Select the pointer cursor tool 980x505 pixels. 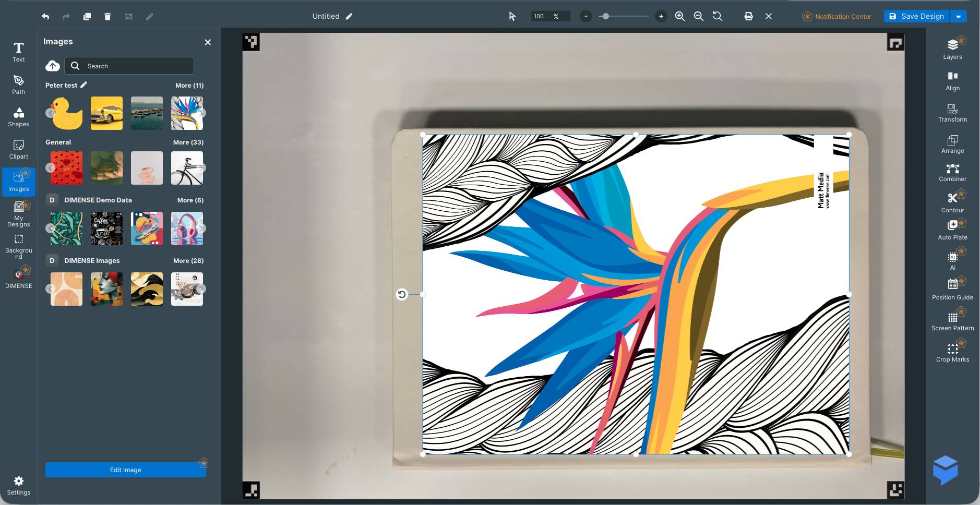tap(512, 16)
